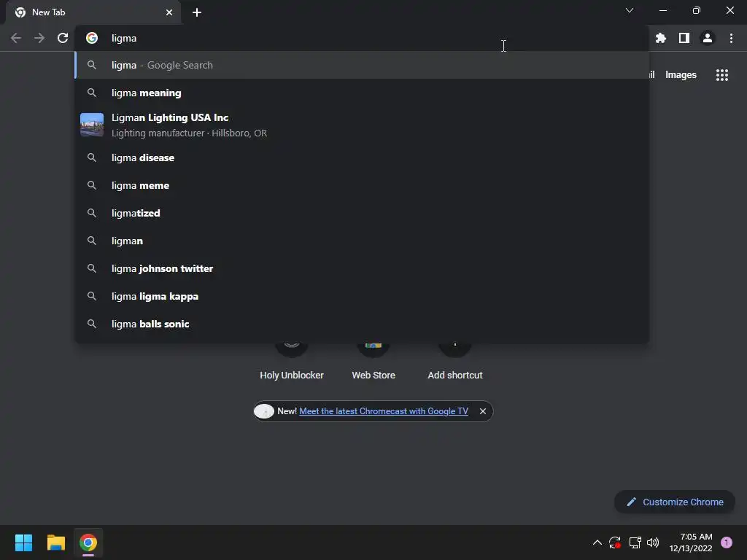Toggle the side panel icon
The width and height of the screenshot is (747, 560).
[x=684, y=38]
